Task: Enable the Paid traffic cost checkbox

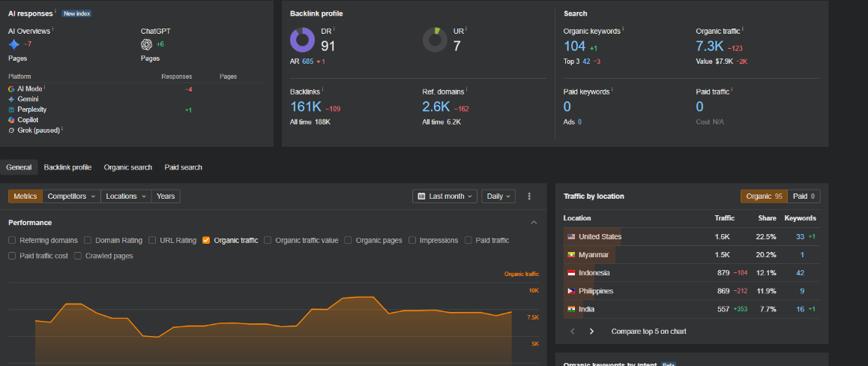Action: point(12,256)
